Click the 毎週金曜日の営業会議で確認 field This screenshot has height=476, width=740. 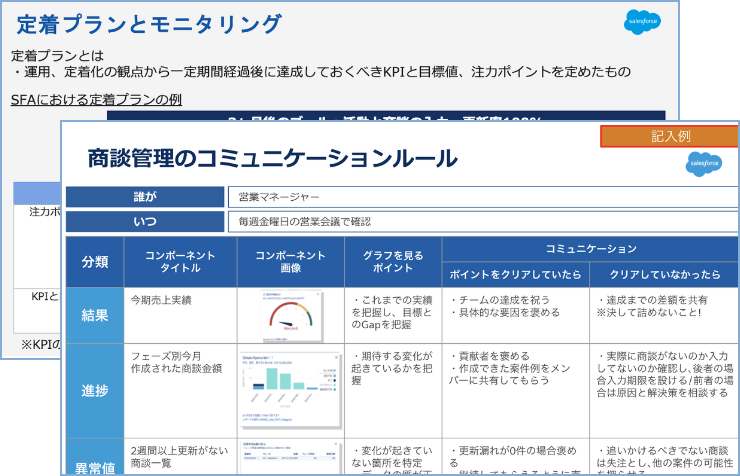pyautogui.click(x=481, y=221)
